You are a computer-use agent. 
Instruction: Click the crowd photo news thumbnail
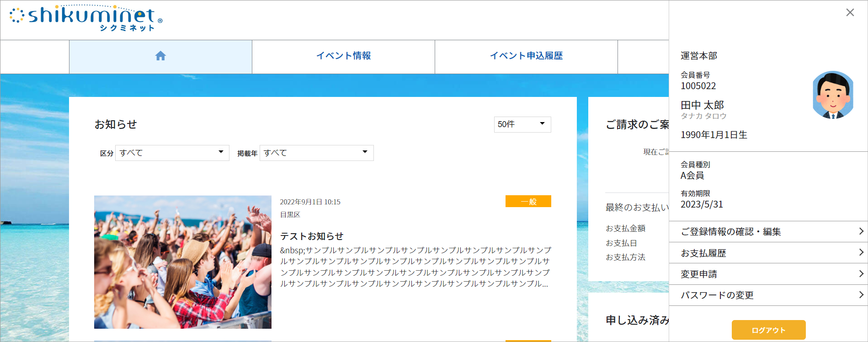coord(182,262)
